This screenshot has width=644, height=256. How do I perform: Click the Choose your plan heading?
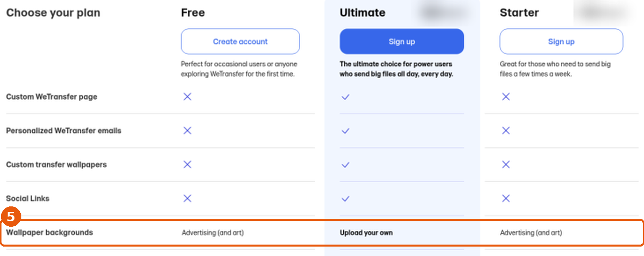click(x=53, y=13)
